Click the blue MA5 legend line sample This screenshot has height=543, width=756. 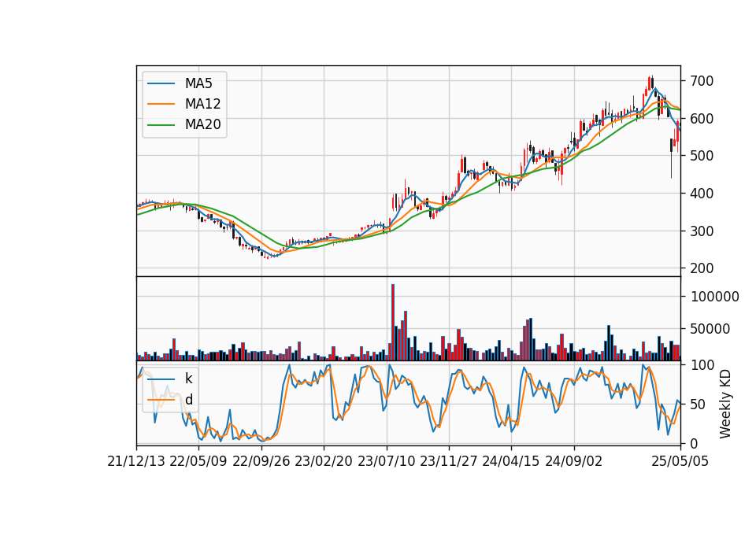(x=161, y=84)
